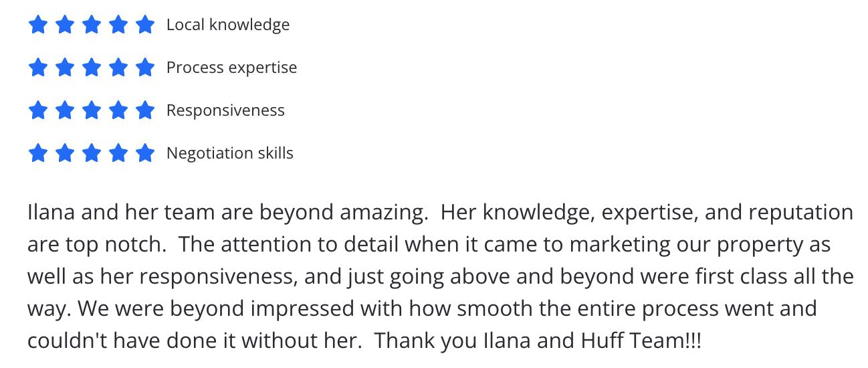Click first star beside Responsiveness

pyautogui.click(x=38, y=110)
